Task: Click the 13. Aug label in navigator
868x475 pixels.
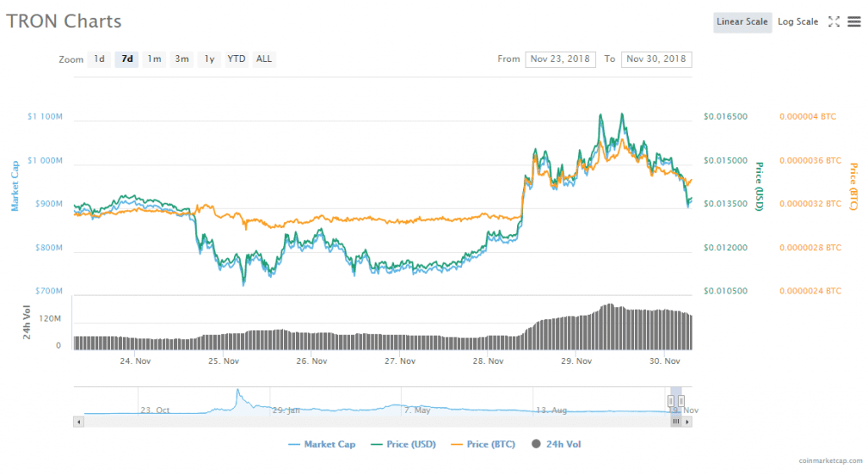Action: click(551, 411)
